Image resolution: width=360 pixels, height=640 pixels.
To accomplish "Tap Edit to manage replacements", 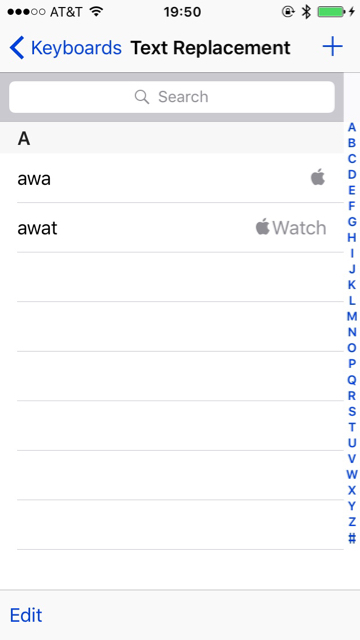I will [26, 615].
